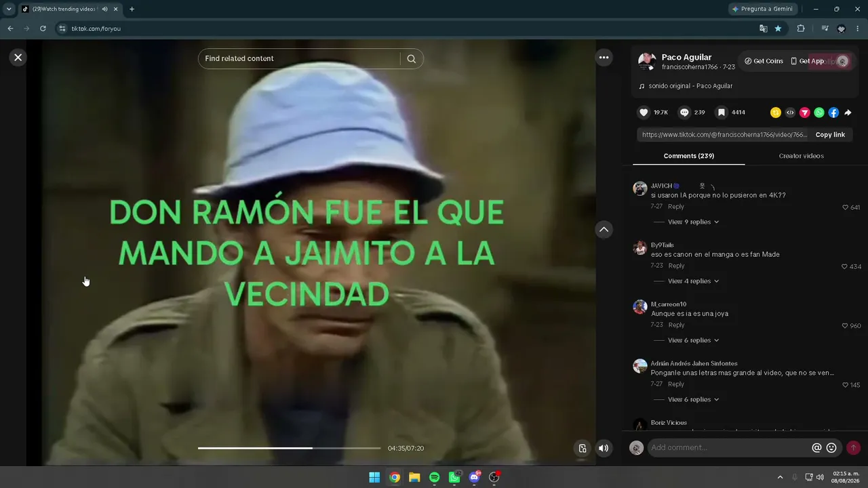Expand View 4 replies under By9Tails' comment
Image resolution: width=868 pixels, height=488 pixels.
click(x=693, y=281)
